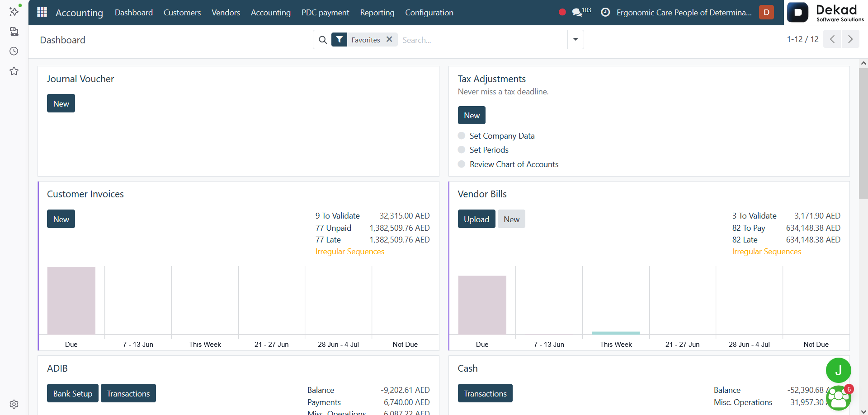The width and height of the screenshot is (868, 415).
Task: Open Irregular Sequences link under Customer Invoices
Action: tap(350, 252)
